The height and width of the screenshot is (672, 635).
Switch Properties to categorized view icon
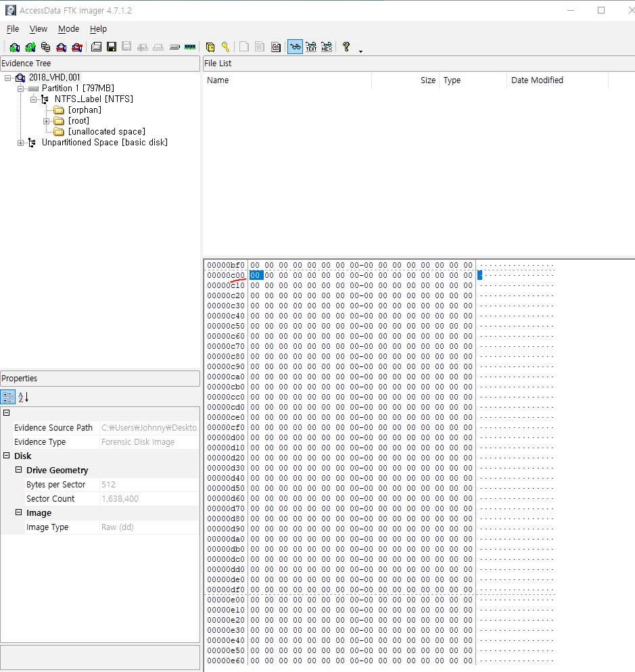(8, 397)
